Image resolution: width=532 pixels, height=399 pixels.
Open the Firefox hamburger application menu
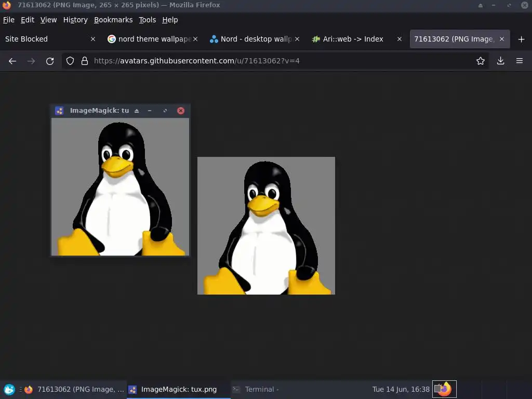(520, 61)
